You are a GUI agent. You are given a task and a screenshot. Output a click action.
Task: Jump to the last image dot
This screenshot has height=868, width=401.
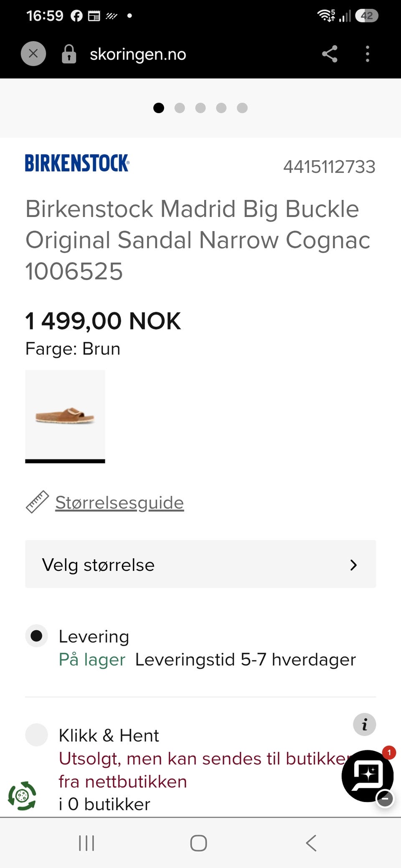click(242, 108)
